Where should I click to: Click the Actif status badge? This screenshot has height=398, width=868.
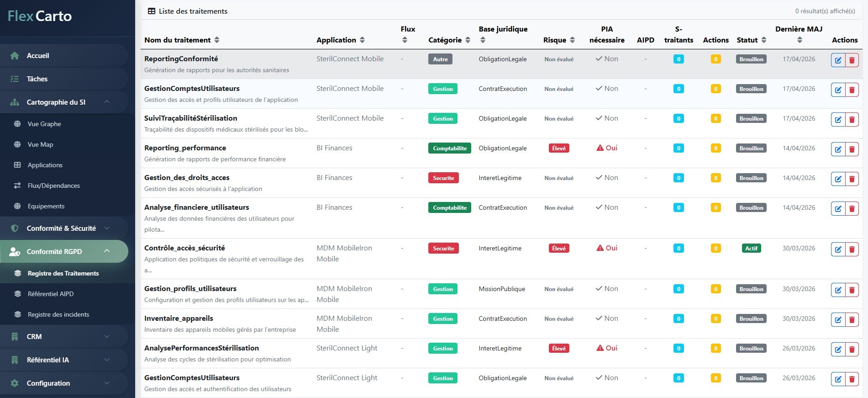click(751, 249)
